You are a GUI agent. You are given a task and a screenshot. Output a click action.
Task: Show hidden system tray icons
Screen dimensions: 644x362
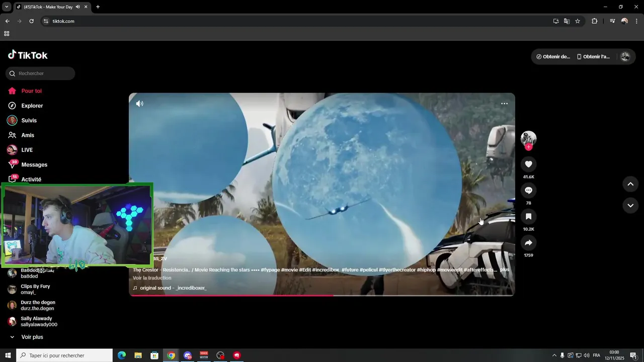[x=554, y=355]
